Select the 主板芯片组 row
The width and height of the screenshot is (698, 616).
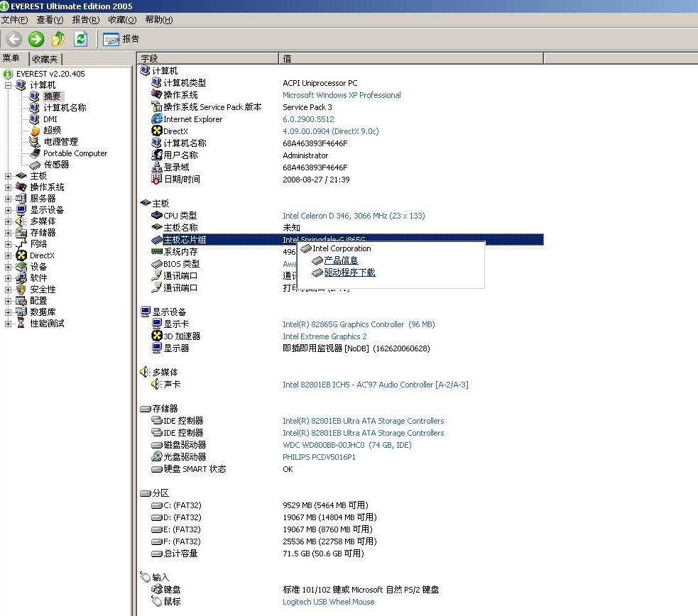tap(347, 240)
